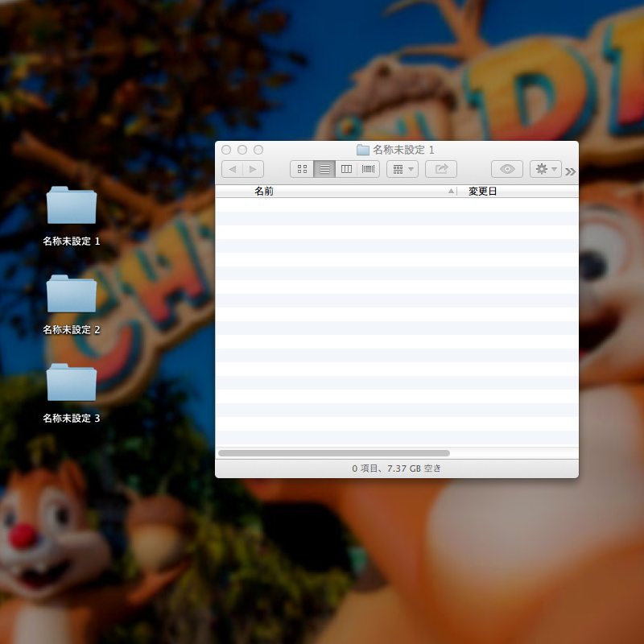Sort by the 名前 column header

pyautogui.click(x=264, y=191)
